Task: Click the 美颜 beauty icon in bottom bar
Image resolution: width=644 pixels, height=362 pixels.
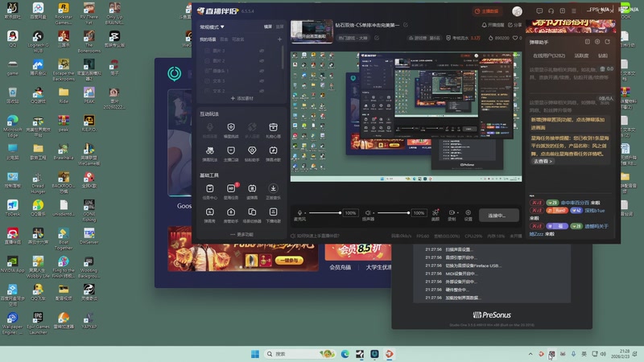Action: [x=436, y=212]
